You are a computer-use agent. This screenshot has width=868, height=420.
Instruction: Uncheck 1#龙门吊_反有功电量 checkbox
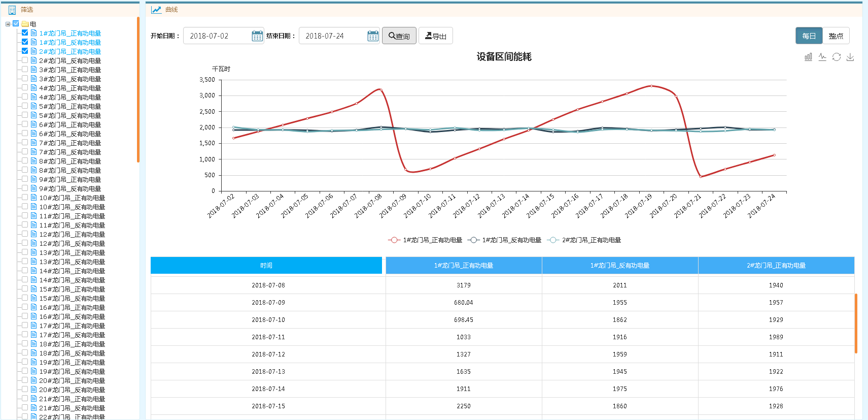(x=25, y=42)
